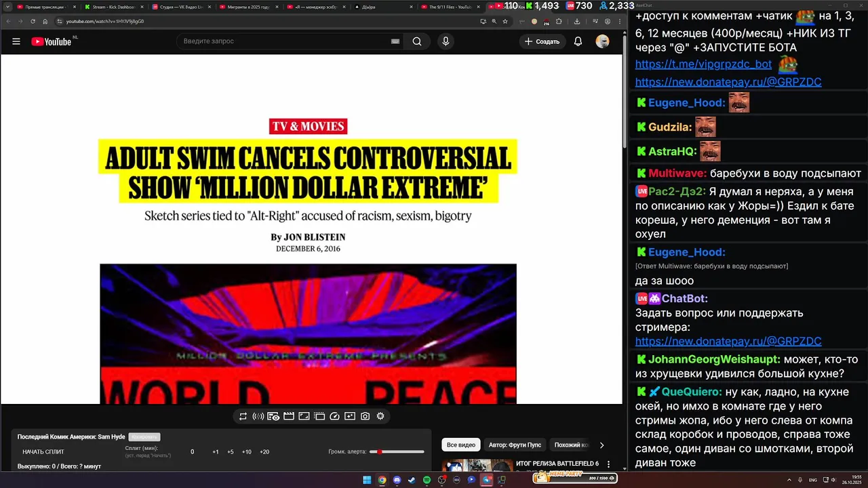This screenshot has width=868, height=488.
Task: Go back with the browser back arrow
Action: click(8, 21)
